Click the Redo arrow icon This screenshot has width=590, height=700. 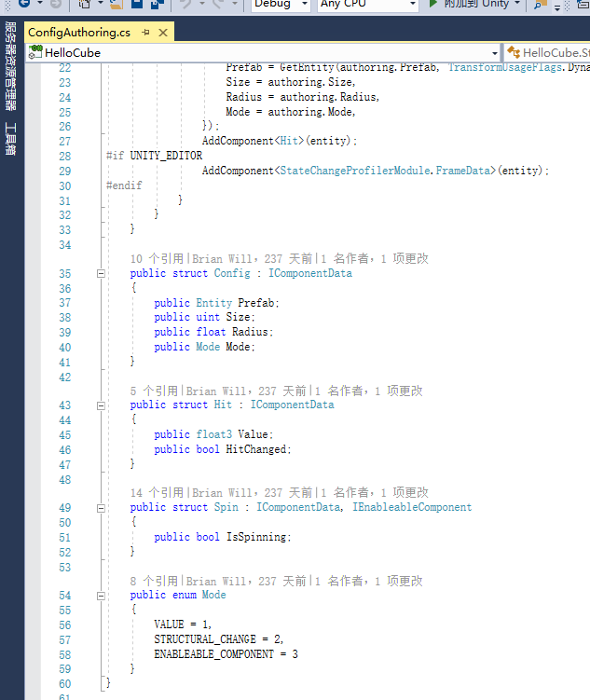[218, 4]
